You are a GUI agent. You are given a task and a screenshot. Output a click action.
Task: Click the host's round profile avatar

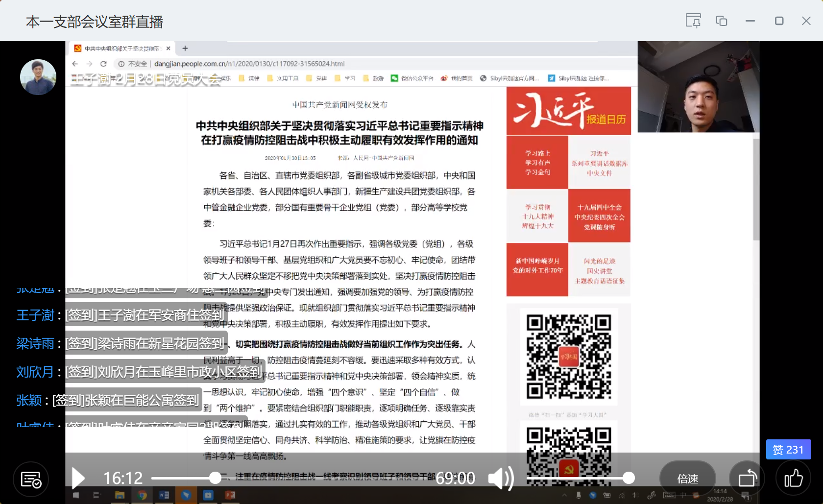[38, 77]
